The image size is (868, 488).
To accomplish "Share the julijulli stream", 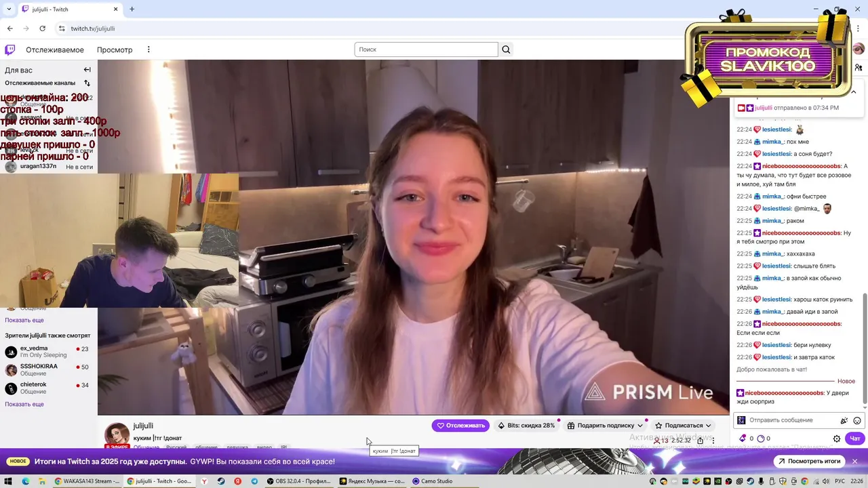I will 701,441.
